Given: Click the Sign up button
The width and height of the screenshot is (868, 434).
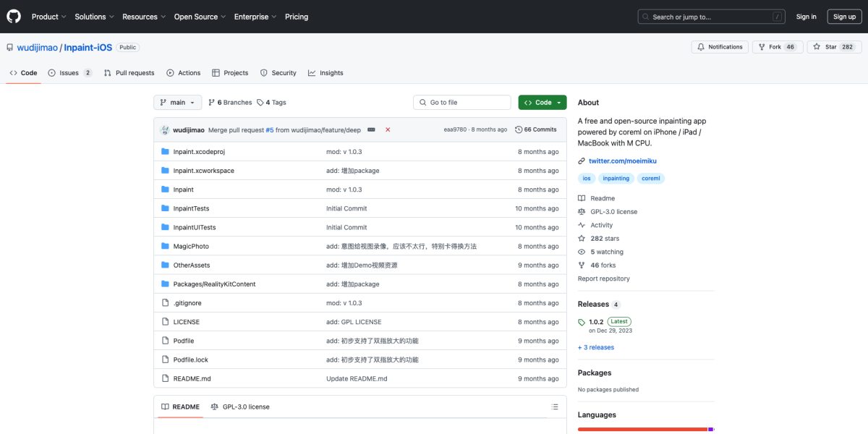Looking at the screenshot, I should click(x=844, y=17).
